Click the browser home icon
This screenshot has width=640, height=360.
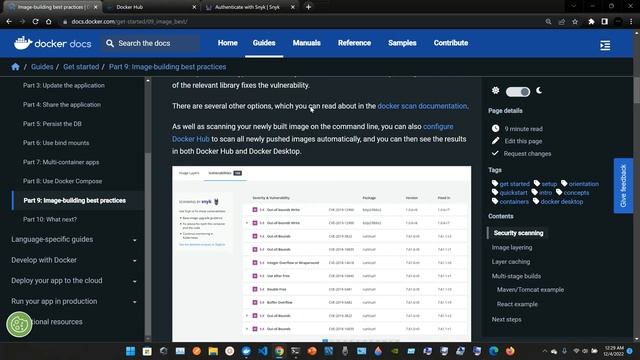click(49, 21)
